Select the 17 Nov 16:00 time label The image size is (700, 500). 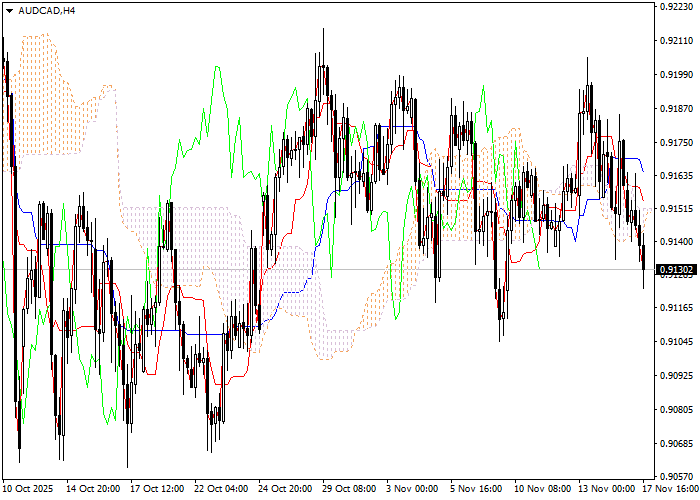(671, 489)
